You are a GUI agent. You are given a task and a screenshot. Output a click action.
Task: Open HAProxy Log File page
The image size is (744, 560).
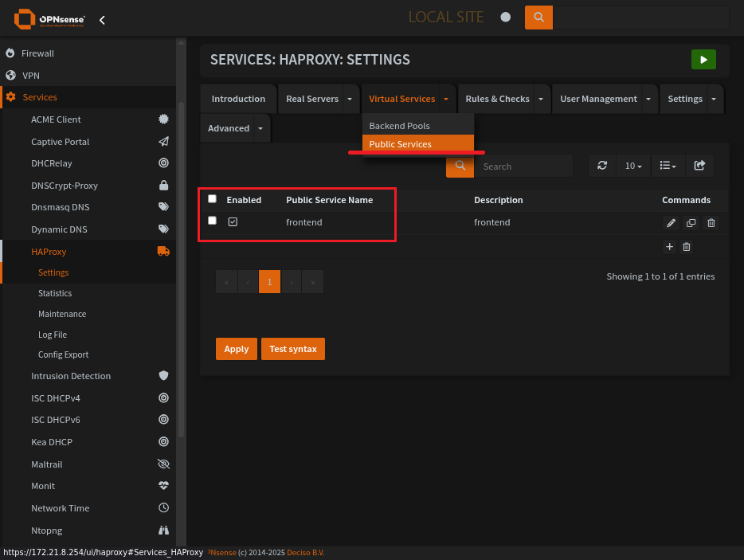[x=53, y=335]
